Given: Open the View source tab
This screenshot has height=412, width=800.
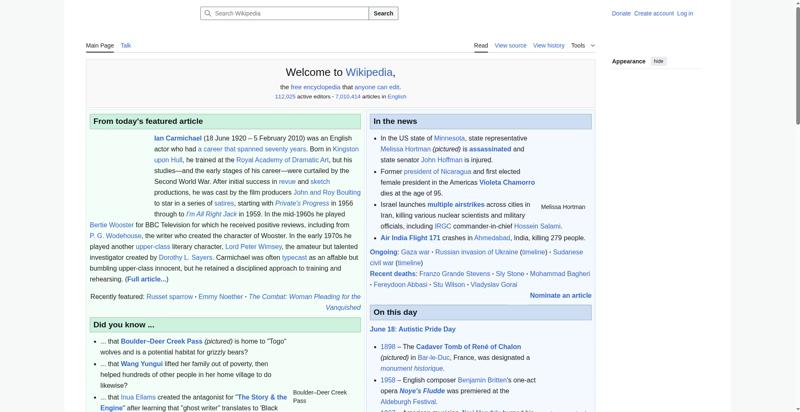Looking at the screenshot, I should tap(510, 45).
